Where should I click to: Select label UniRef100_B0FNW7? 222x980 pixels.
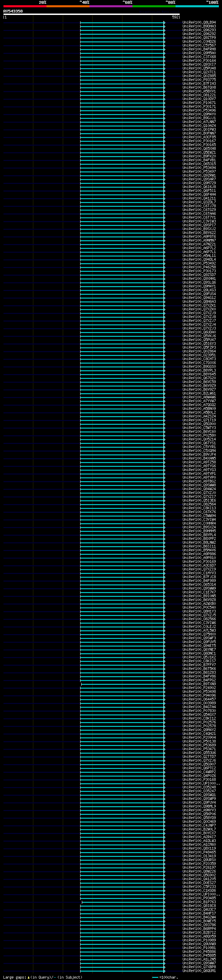(x=199, y=133)
